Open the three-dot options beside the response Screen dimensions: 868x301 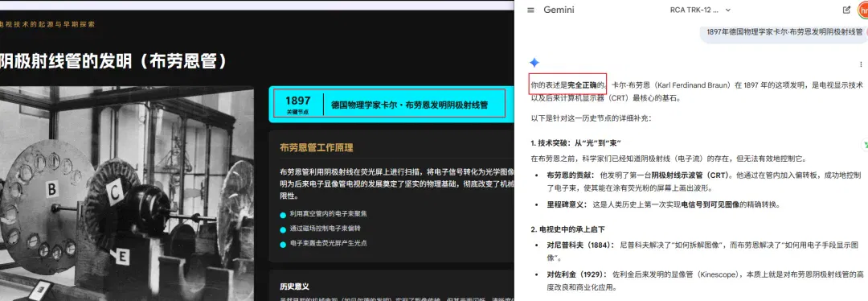pyautogui.click(x=860, y=64)
